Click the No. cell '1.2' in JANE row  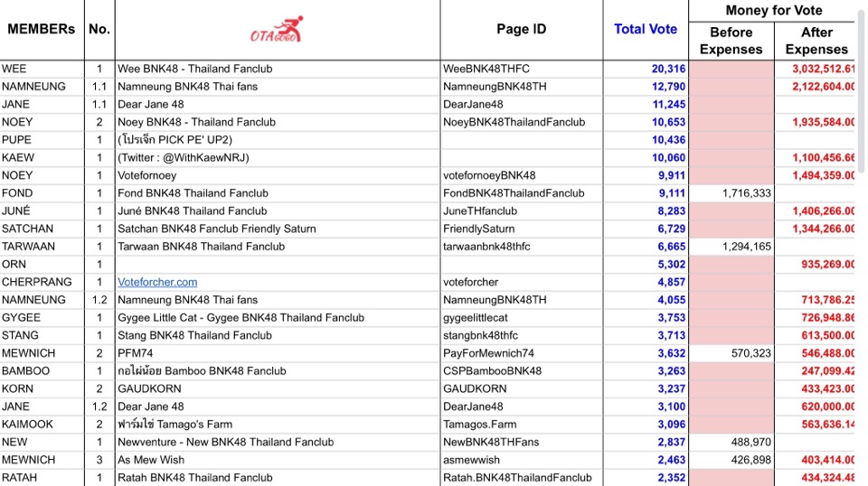pos(99,407)
